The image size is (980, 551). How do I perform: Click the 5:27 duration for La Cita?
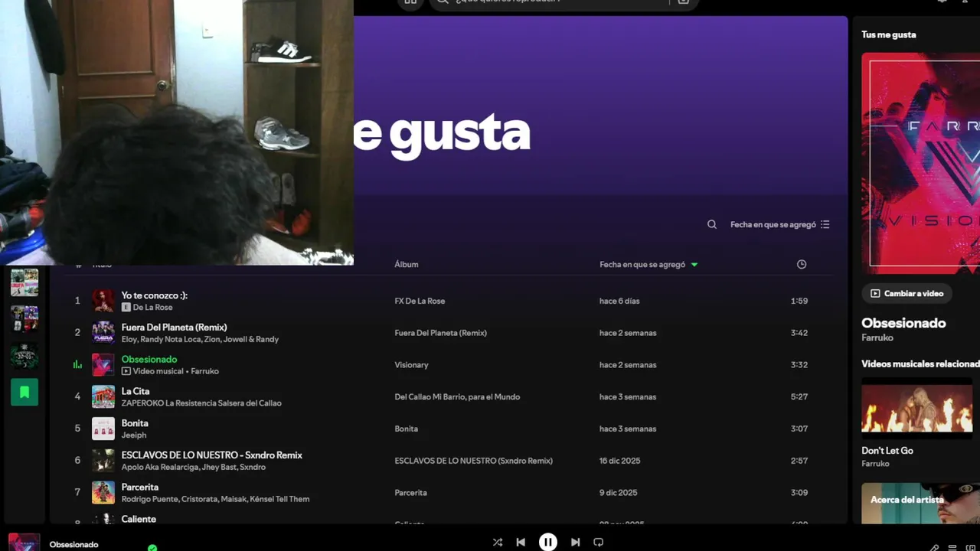point(799,397)
